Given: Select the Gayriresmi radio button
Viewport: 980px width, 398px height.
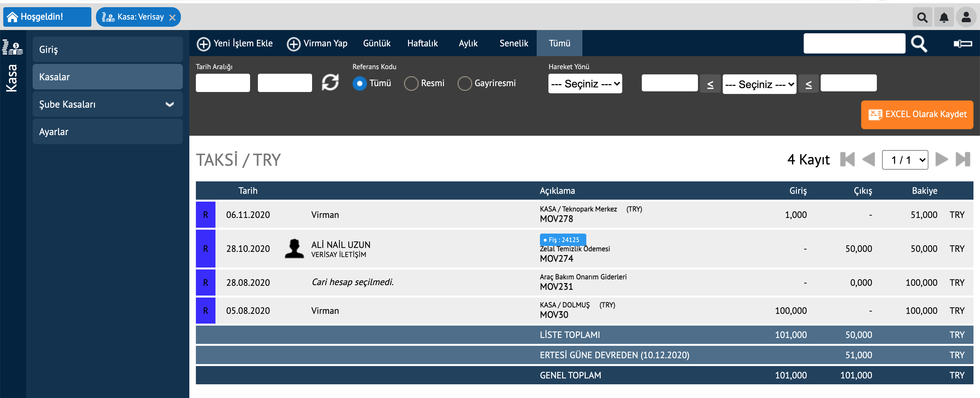Looking at the screenshot, I should [465, 83].
